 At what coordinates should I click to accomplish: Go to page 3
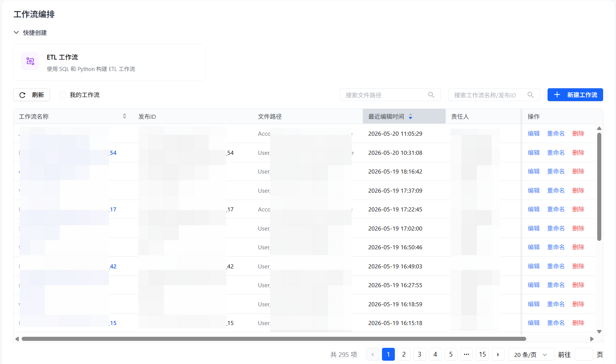[419, 354]
